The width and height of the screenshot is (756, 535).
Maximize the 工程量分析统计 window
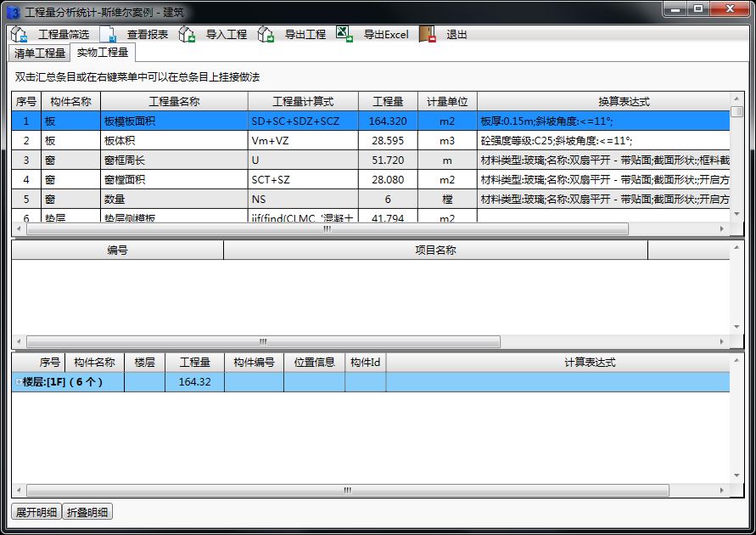coord(698,8)
